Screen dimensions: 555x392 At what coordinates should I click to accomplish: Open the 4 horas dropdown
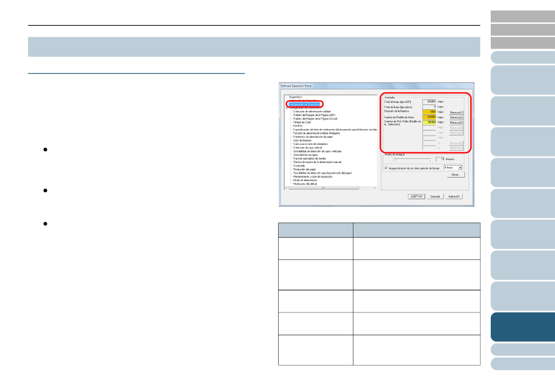pos(453,168)
